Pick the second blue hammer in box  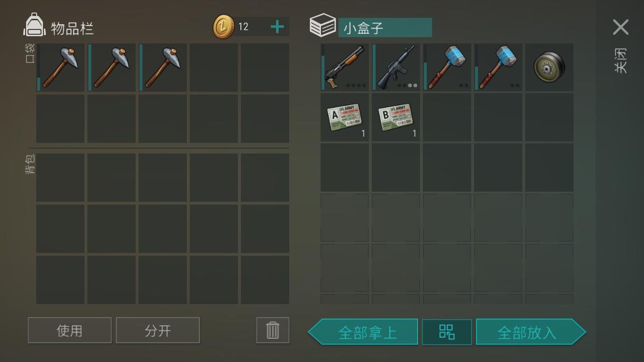(x=498, y=67)
